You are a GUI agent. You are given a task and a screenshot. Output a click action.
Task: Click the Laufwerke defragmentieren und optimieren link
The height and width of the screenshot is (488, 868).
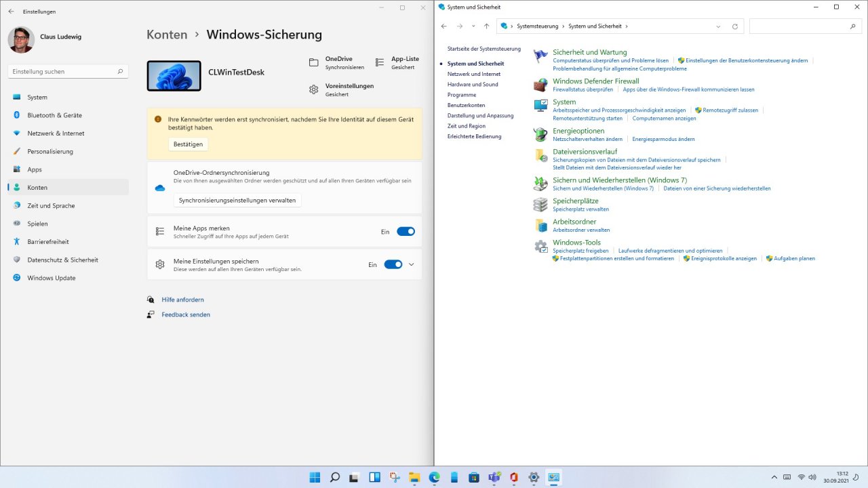[x=670, y=251]
